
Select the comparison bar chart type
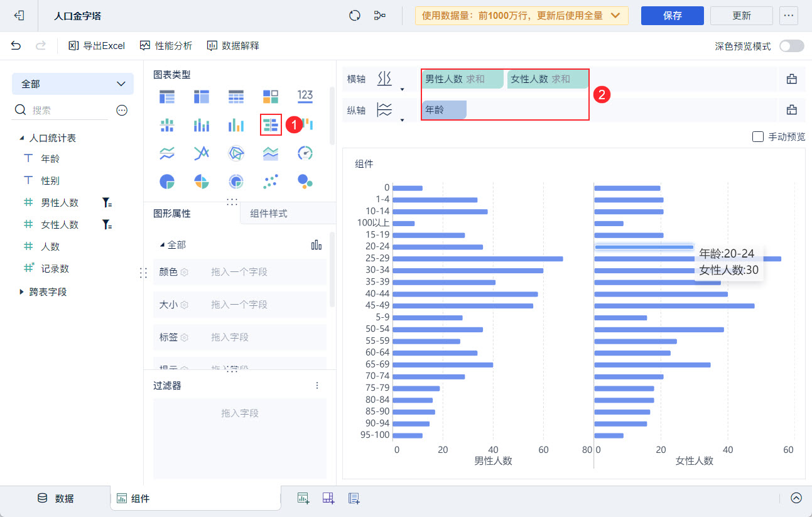(x=271, y=125)
